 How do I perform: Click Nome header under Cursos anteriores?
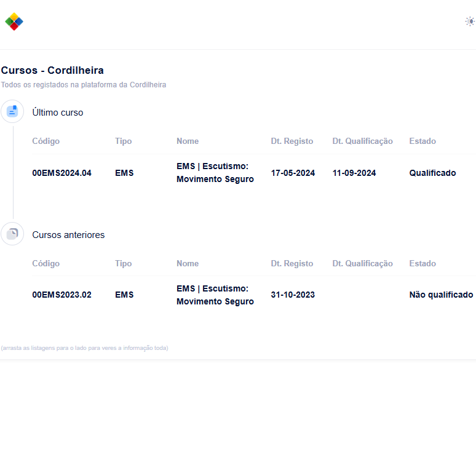tap(188, 263)
